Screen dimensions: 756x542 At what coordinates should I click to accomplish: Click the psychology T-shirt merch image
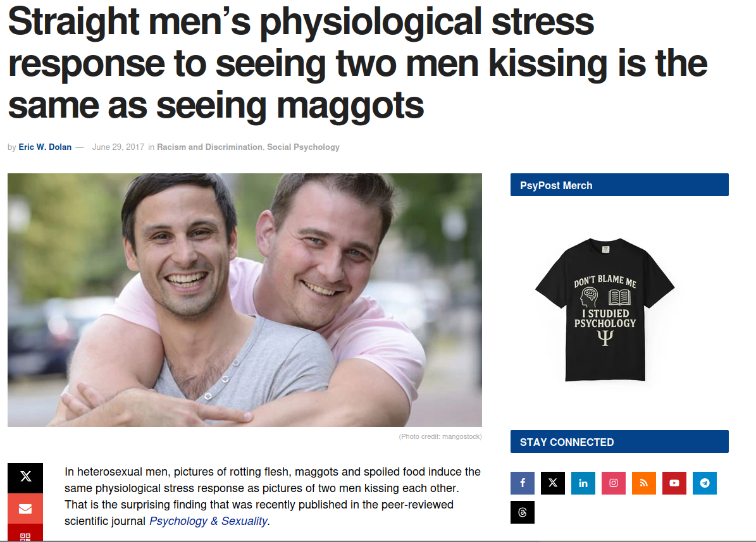(605, 309)
